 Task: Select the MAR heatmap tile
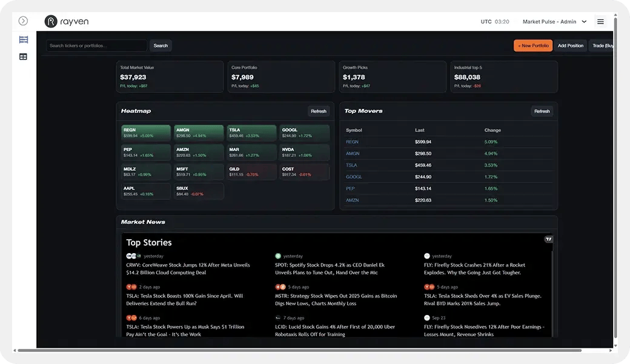[x=251, y=152]
